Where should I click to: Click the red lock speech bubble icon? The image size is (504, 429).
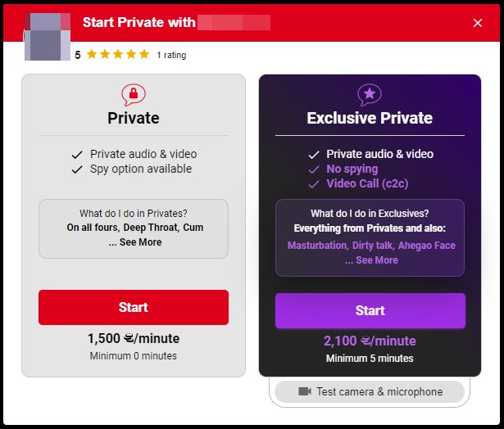click(x=133, y=95)
